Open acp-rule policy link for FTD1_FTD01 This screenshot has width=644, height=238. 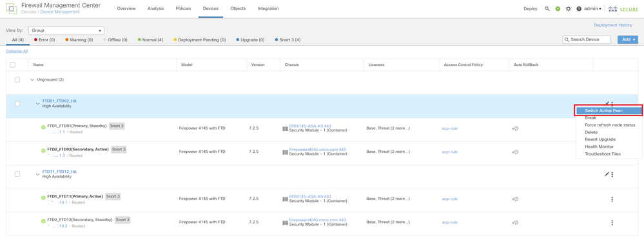coord(450,128)
